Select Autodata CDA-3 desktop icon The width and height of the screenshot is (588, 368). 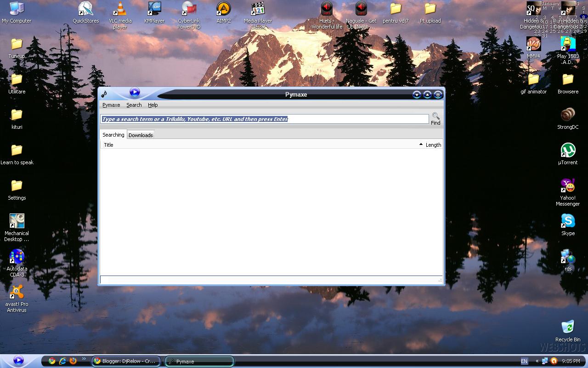click(x=17, y=263)
